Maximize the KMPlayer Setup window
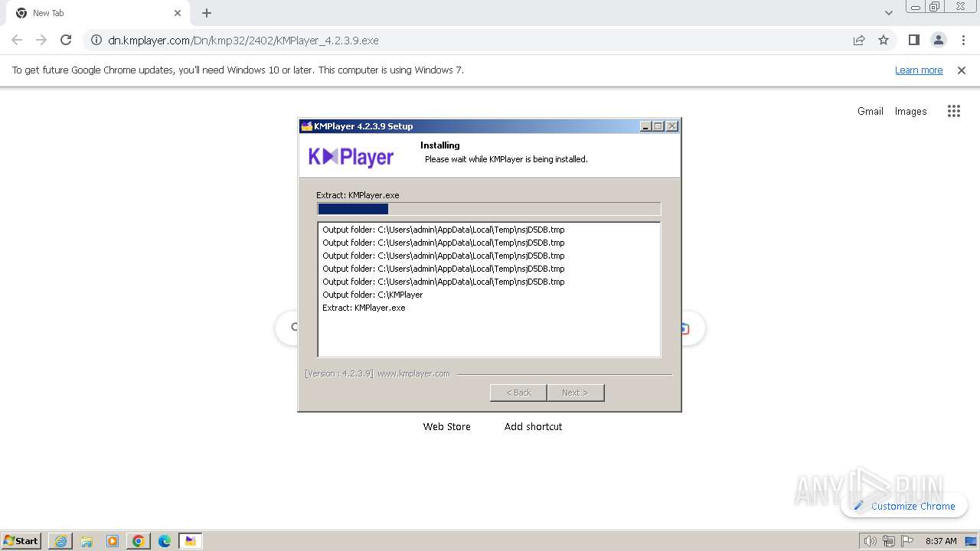Viewport: 980px width, 551px height. [658, 126]
